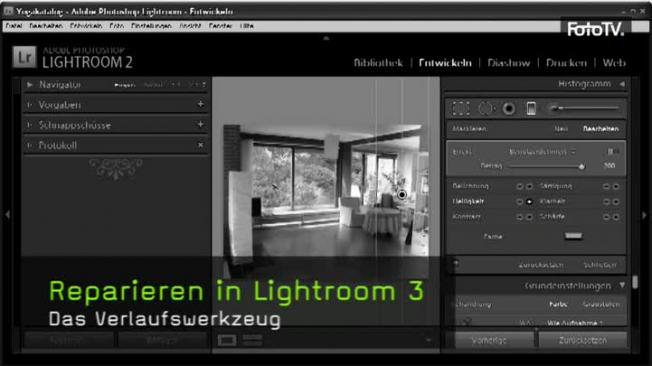Set Behandlung to Graustufen
The width and height of the screenshot is (652, 366).
coord(601,304)
